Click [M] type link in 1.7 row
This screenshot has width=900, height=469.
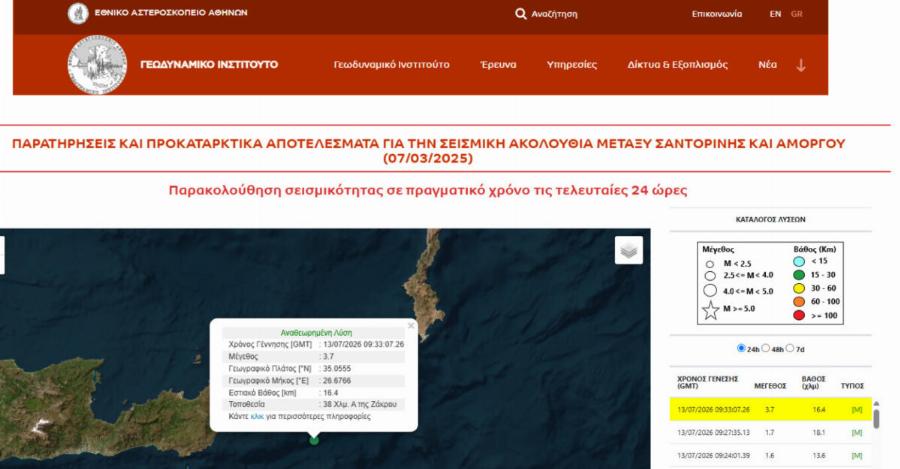click(x=857, y=432)
